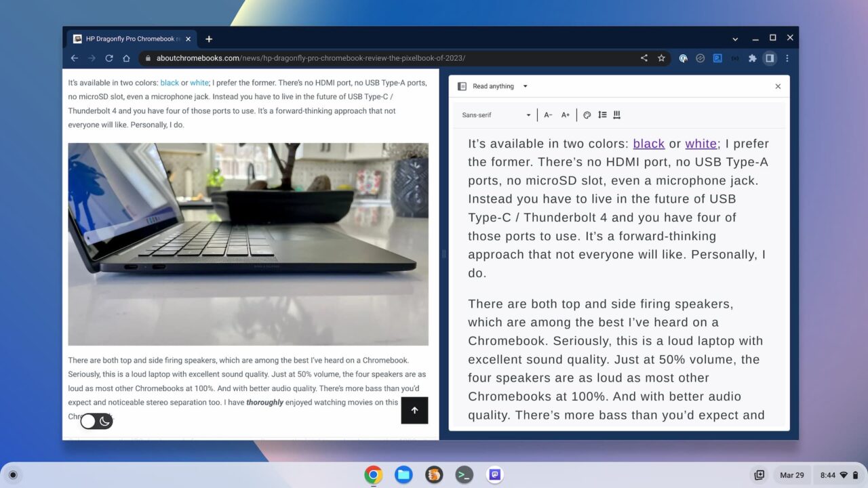Adjust letter spacing in reader
This screenshot has width=868, height=488.
[617, 115]
